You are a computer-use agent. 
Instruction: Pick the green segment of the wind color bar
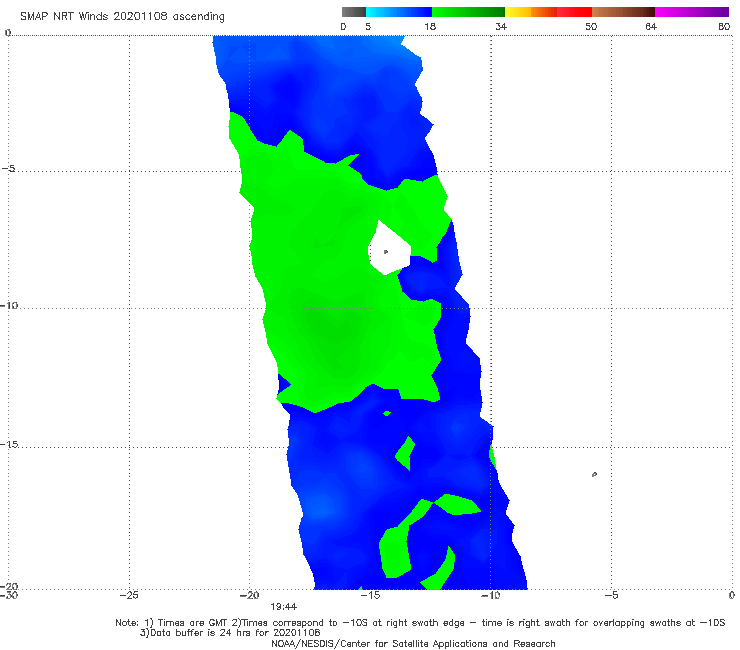[468, 12]
